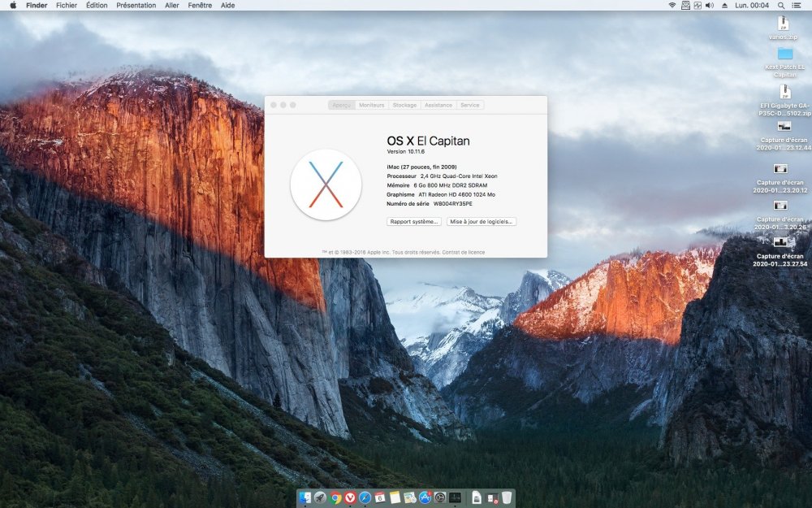Open the Présentation menu
The height and width of the screenshot is (508, 812).
pos(136,5)
